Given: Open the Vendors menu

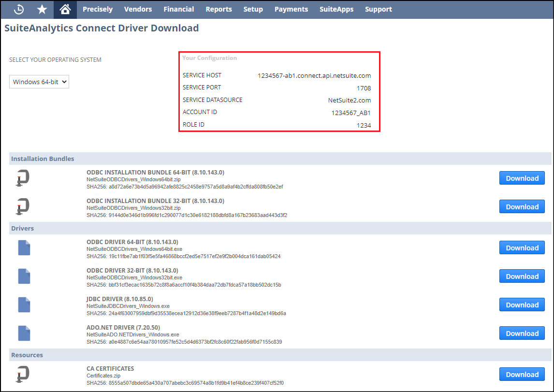Looking at the screenshot, I should 138,9.
